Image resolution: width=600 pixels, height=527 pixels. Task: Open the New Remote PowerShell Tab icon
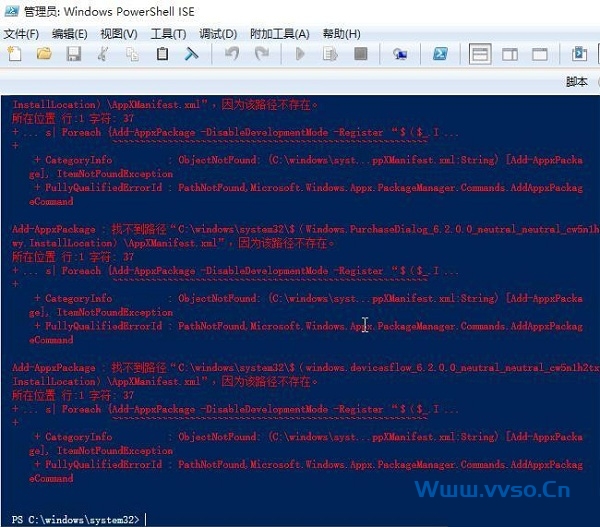point(400,54)
